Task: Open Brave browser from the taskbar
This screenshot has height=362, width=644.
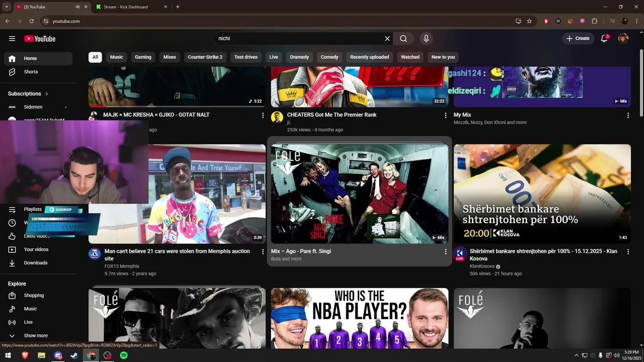Action: point(25,355)
